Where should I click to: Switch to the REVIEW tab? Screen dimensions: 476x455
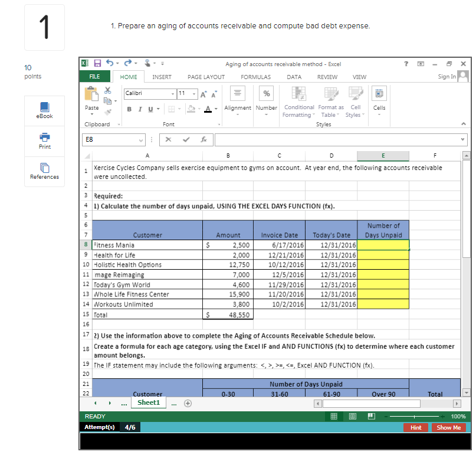point(327,77)
